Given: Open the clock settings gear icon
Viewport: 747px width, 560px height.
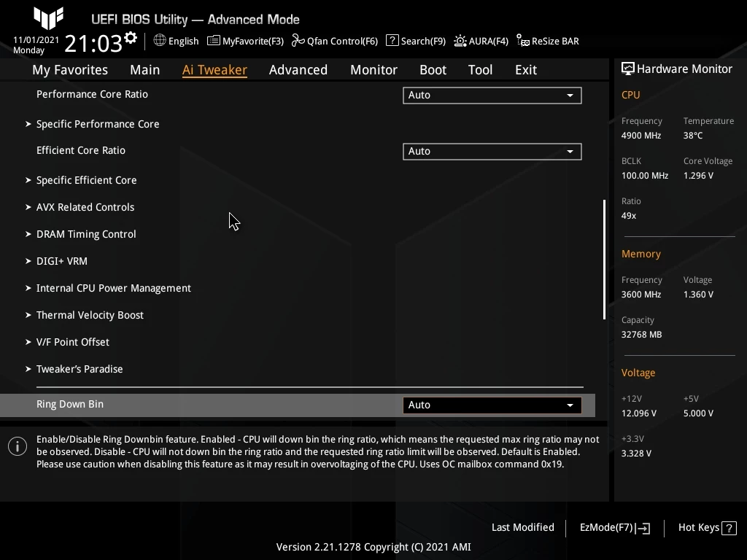Looking at the screenshot, I should coord(131,38).
